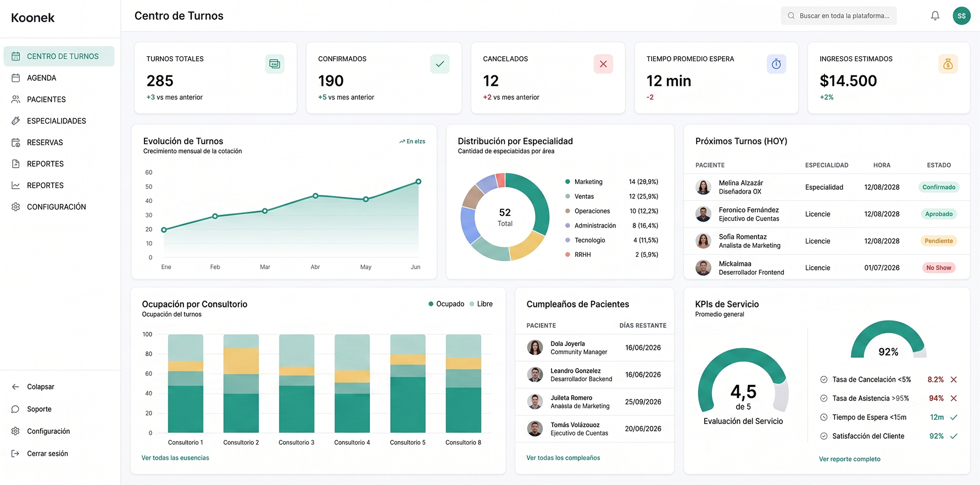
Task: Click the 4,5 de 5 service gauge
Action: 743,381
